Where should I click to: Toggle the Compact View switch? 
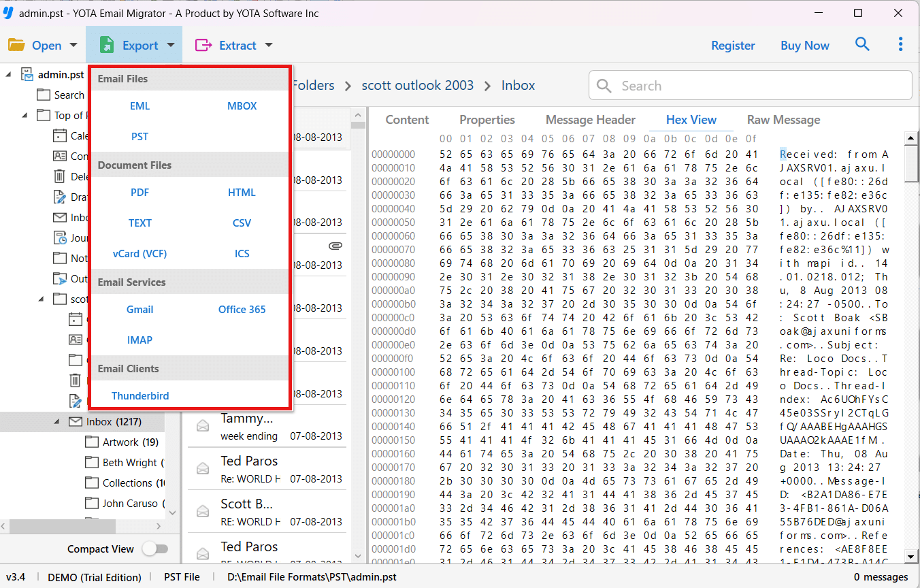coord(155,549)
